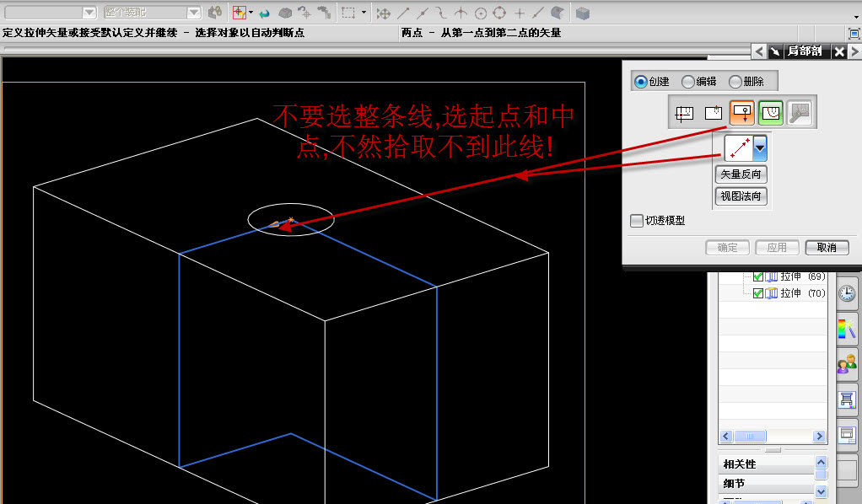The height and width of the screenshot is (504, 862).
Task: Click the 取消 button
Action: [x=827, y=247]
